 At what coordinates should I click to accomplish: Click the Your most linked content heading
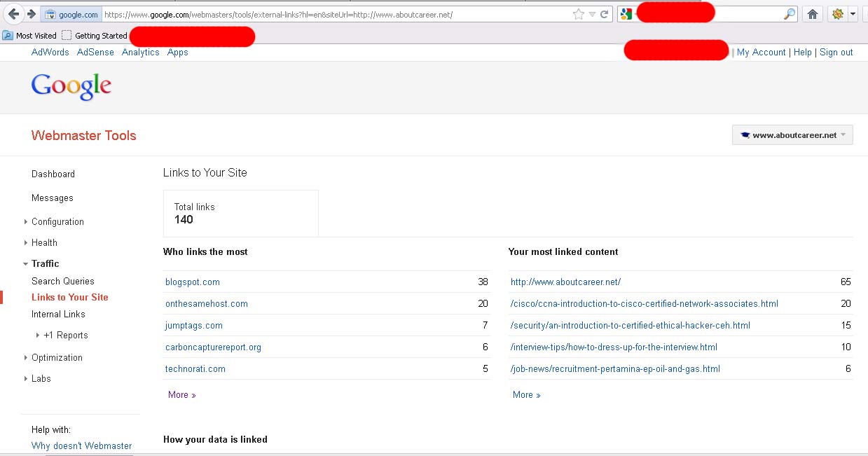point(564,252)
